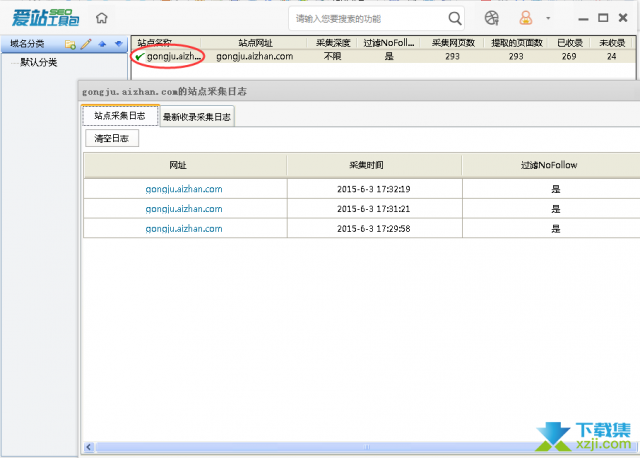640x458 pixels.
Task: Click the 采集深度 column header
Action: [x=333, y=43]
